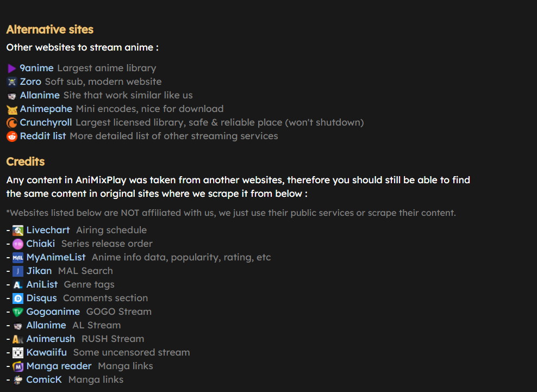Screen dimensions: 537x392
Task: Click the Manga reader purple icon
Action: [x=18, y=366]
